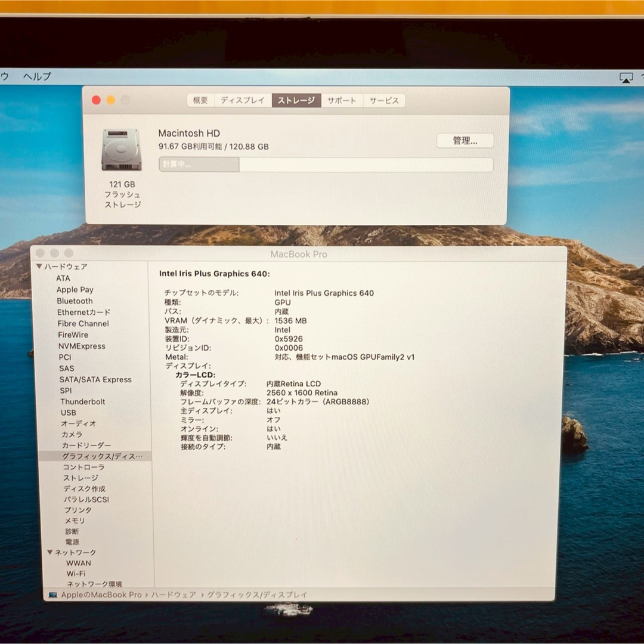Image resolution: width=644 pixels, height=644 pixels.
Task: Select WWAN under ネットワーク
Action: tap(79, 563)
